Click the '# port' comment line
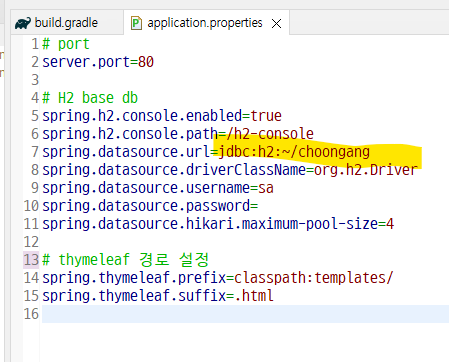The width and height of the screenshot is (449, 362). [66, 44]
